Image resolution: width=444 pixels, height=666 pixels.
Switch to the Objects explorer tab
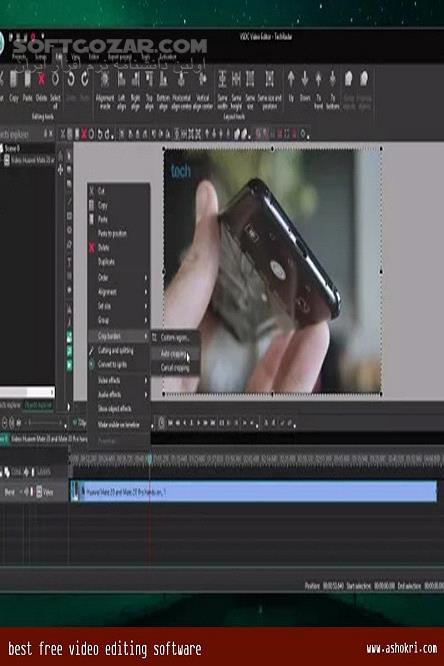pos(39,406)
